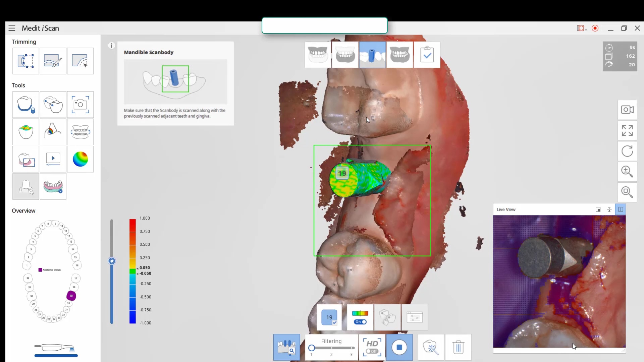Open the scanbody list settings
This screenshot has width=644, height=362.
415,317
